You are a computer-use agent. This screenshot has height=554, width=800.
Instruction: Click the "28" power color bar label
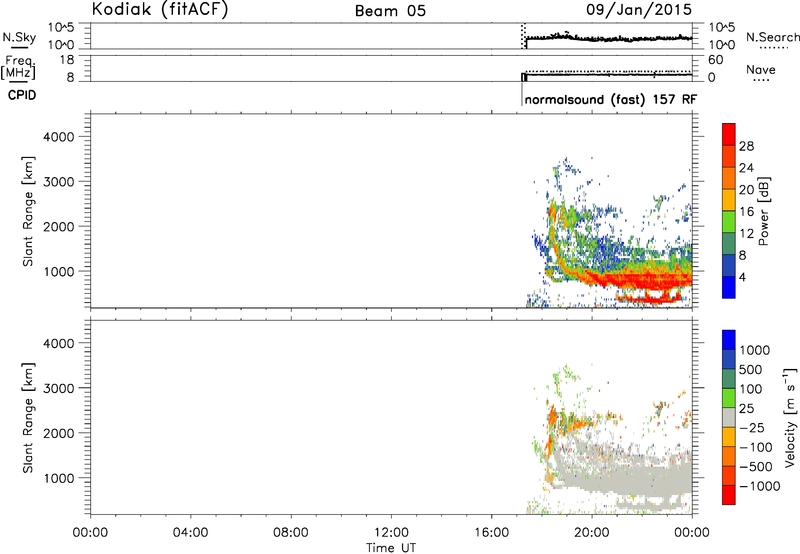tap(746, 146)
